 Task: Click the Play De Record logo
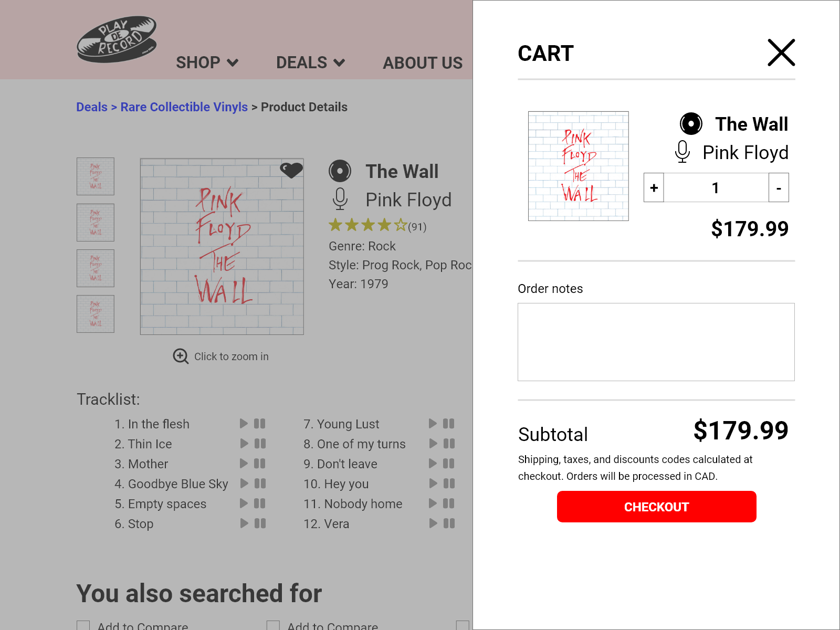[x=117, y=39]
